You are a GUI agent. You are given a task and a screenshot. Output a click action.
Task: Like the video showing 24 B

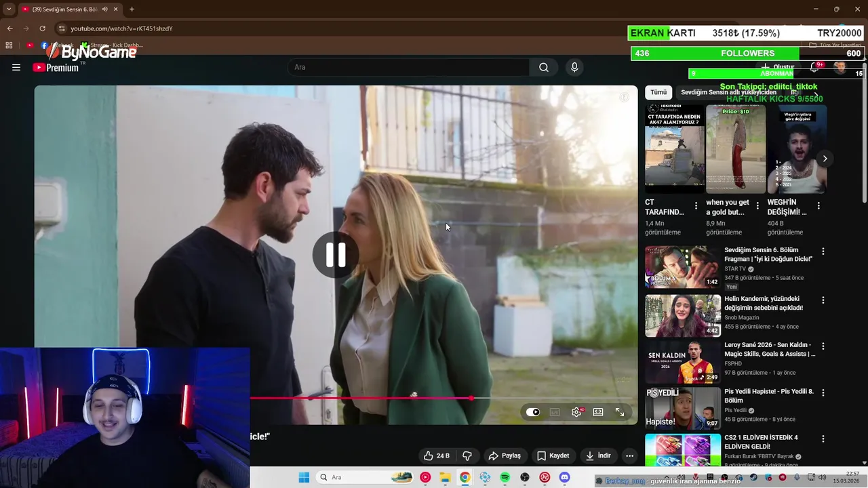[x=436, y=455]
